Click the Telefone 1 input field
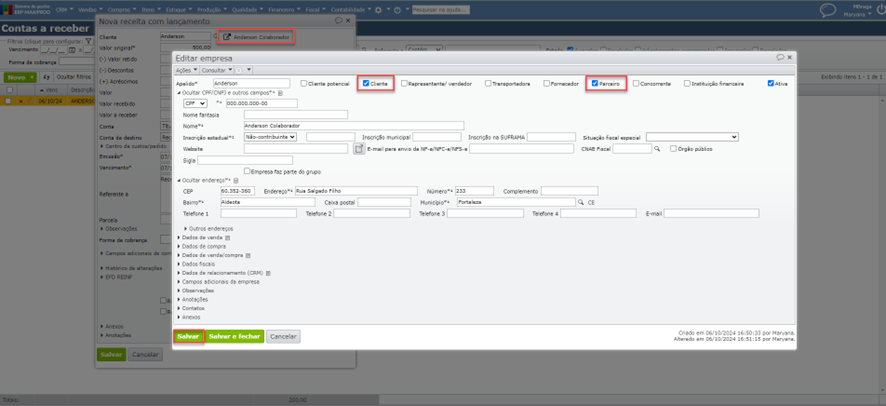 coord(258,213)
